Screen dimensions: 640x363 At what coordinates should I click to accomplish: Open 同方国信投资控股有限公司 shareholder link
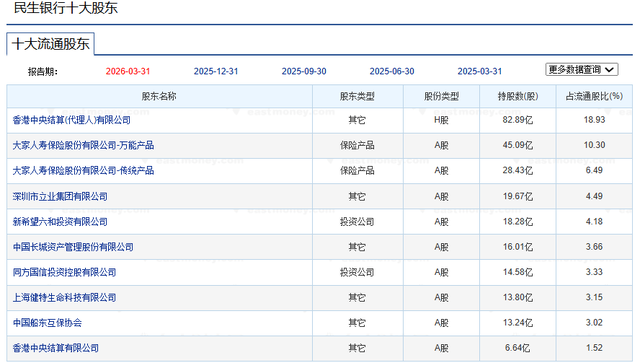[64, 272]
